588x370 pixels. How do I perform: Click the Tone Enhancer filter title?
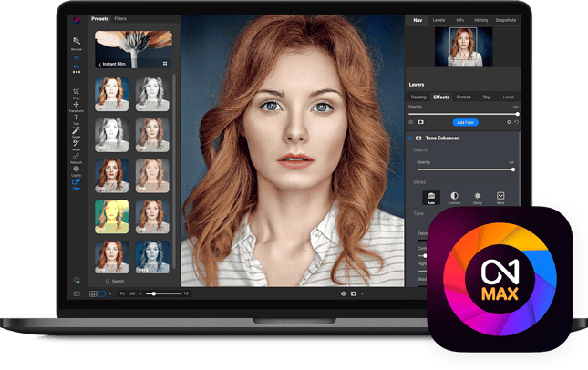pyautogui.click(x=442, y=138)
